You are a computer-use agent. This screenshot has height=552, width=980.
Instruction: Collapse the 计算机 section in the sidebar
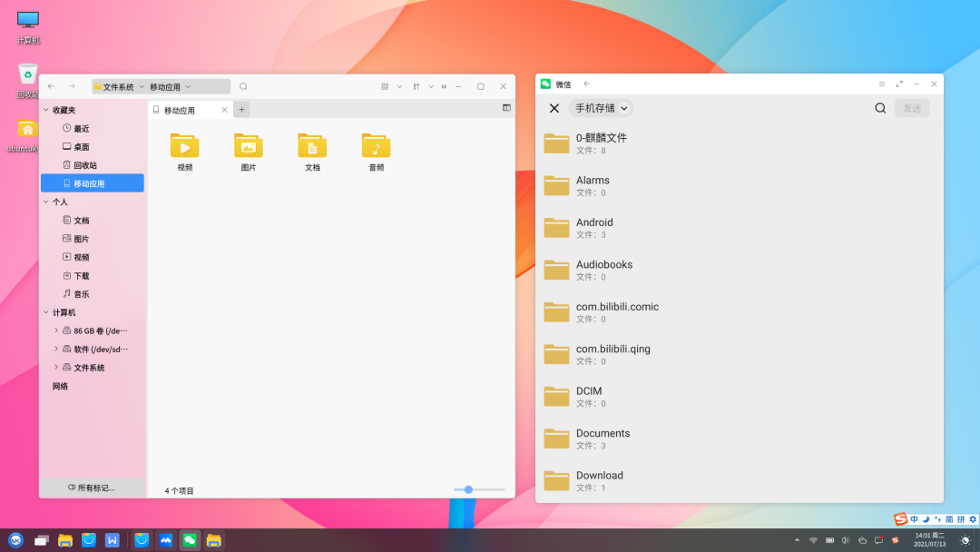point(45,311)
